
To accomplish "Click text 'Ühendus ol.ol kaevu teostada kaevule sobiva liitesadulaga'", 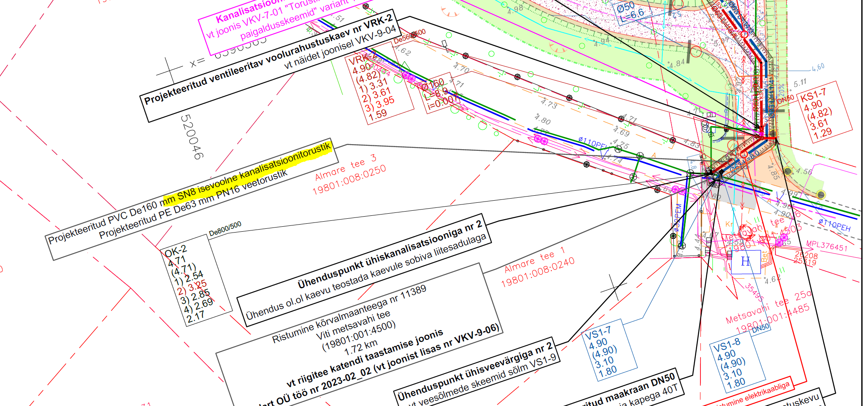I will [366, 277].
